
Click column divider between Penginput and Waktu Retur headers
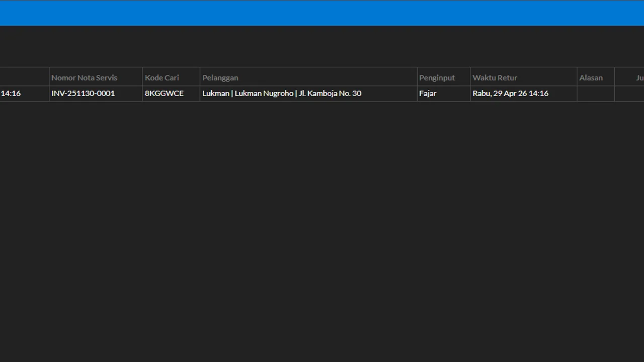[x=470, y=77]
